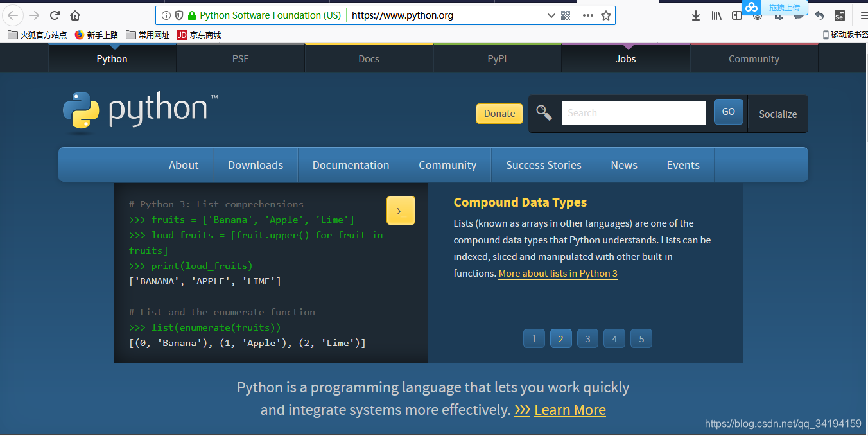Image resolution: width=868 pixels, height=436 pixels.
Task: Click the search magnifier icon
Action: 544,113
